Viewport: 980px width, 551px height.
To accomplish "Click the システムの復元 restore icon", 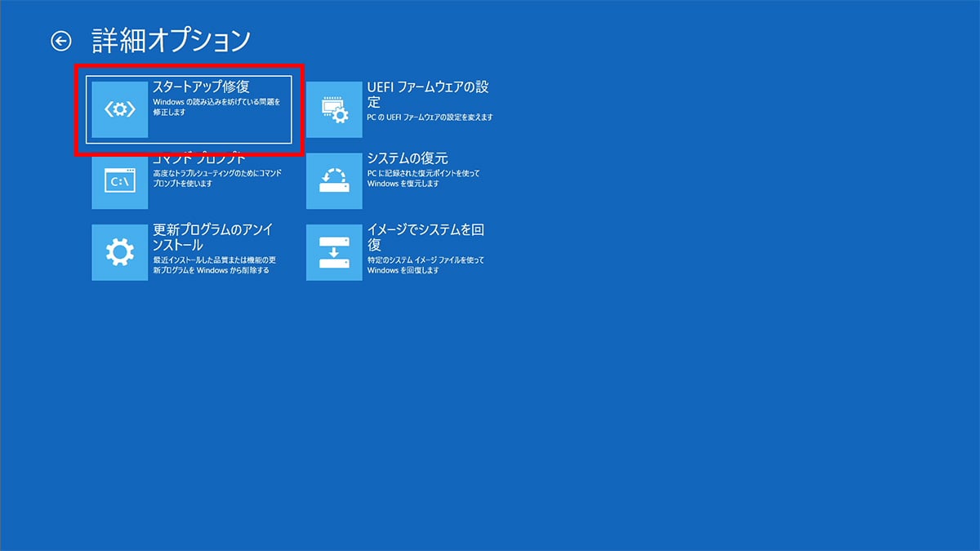I will [334, 180].
